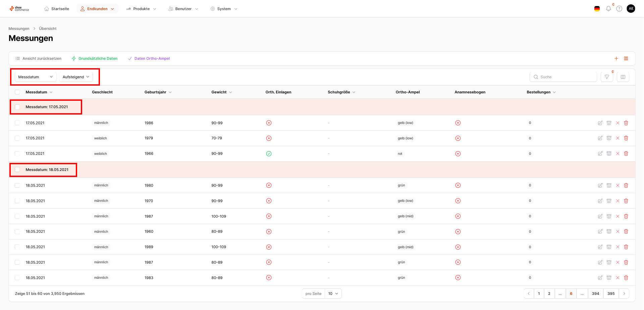This screenshot has width=644, height=310.
Task: Open the System menu
Action: point(224,9)
